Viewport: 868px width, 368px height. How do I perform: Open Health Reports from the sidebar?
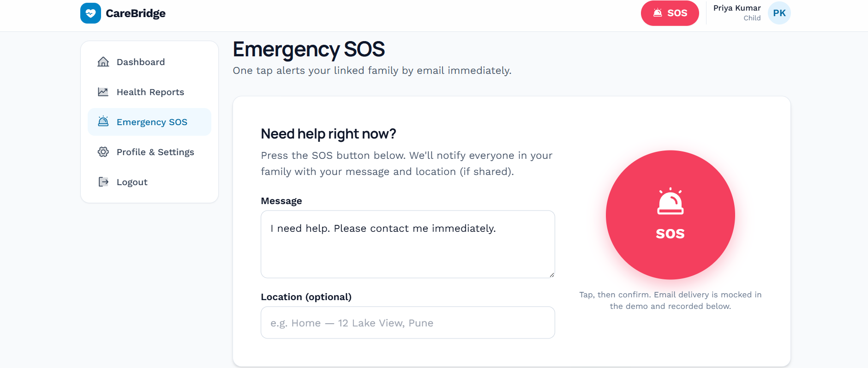[150, 92]
